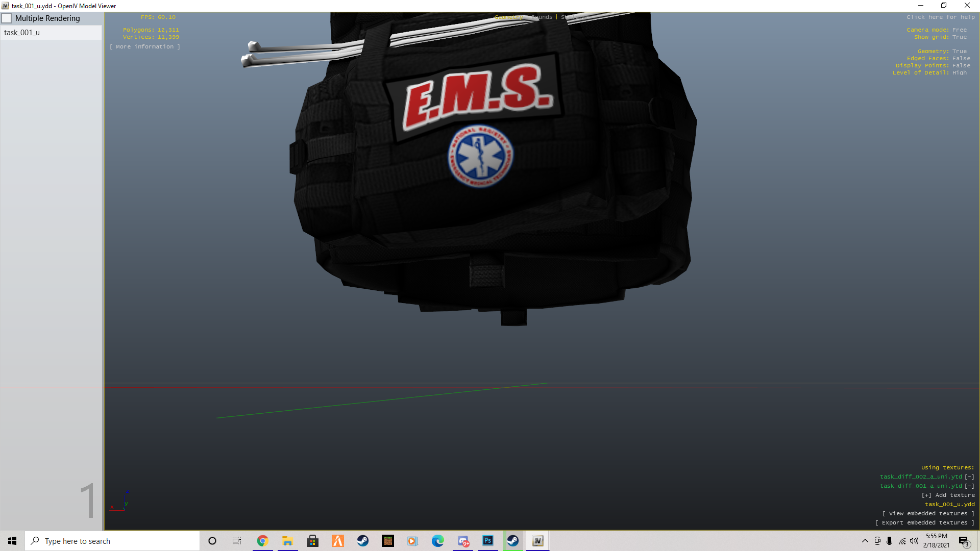Viewport: 980px width, 551px height.
Task: Open the OpenIV taskbar icon
Action: pos(537,541)
